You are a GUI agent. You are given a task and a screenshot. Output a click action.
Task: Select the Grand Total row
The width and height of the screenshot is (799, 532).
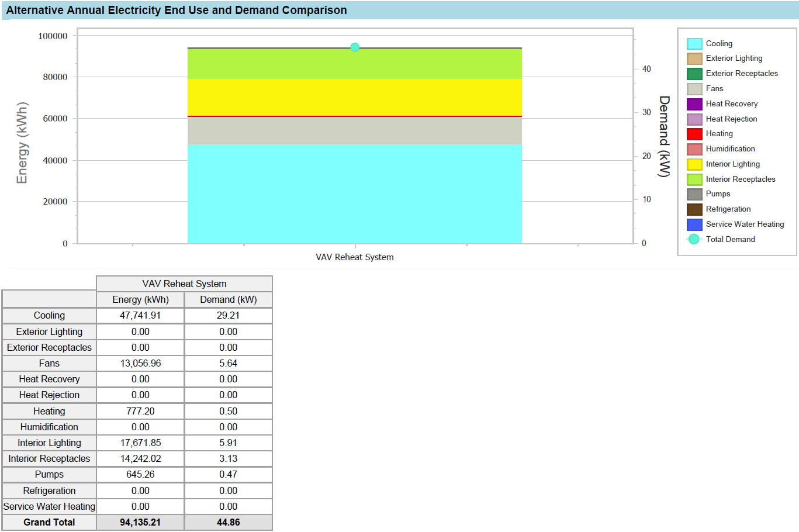click(x=49, y=522)
